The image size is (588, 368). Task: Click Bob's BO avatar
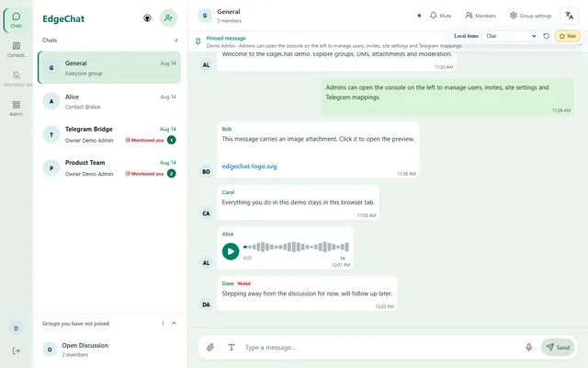tap(206, 172)
